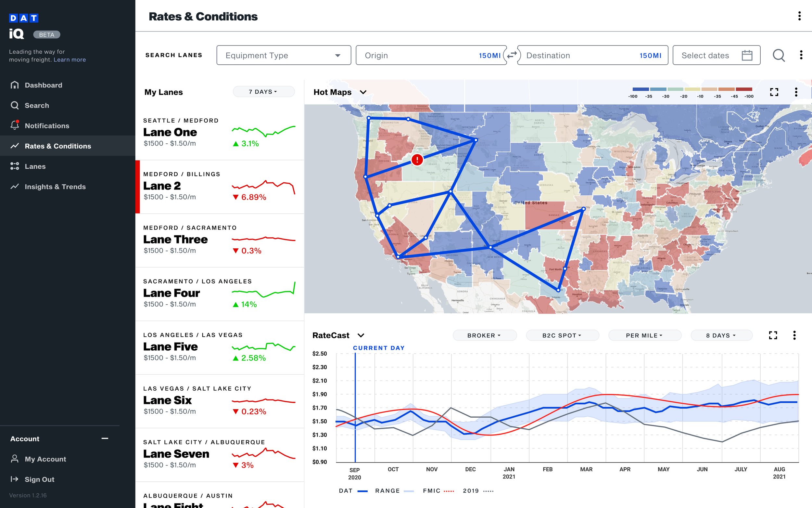Screen dimensions: 812x508
Task: Swap origin and destination with arrows icon
Action: pyautogui.click(x=512, y=55)
